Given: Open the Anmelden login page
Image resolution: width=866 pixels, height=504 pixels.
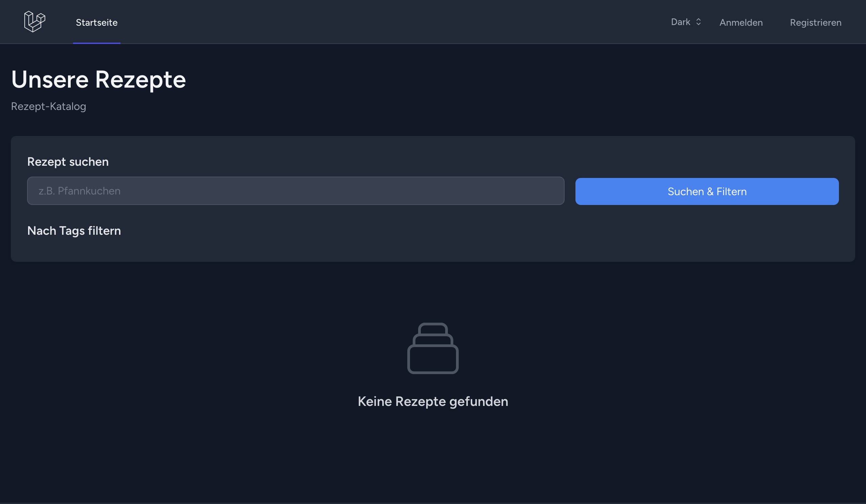Looking at the screenshot, I should [741, 23].
